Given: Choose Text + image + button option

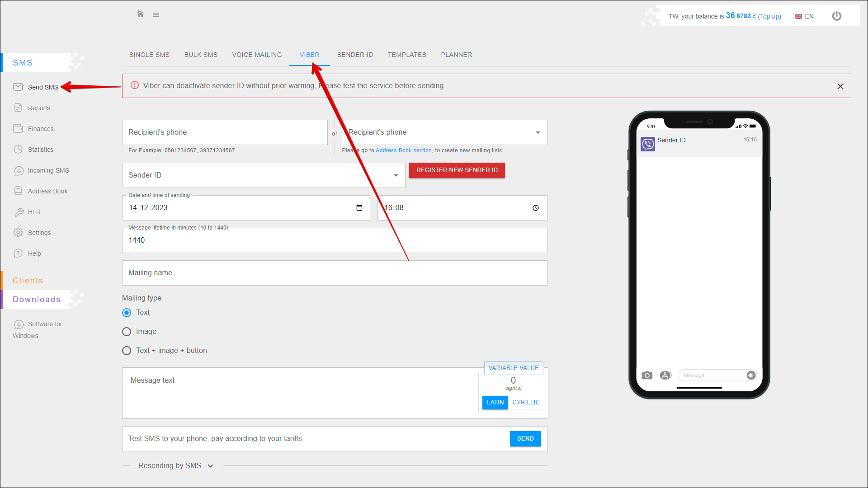Looking at the screenshot, I should tap(127, 351).
